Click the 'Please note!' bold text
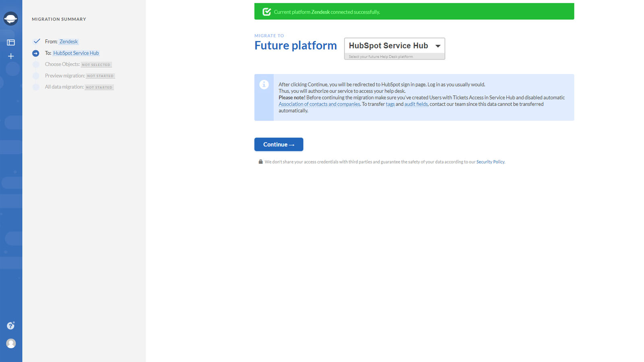 [292, 98]
